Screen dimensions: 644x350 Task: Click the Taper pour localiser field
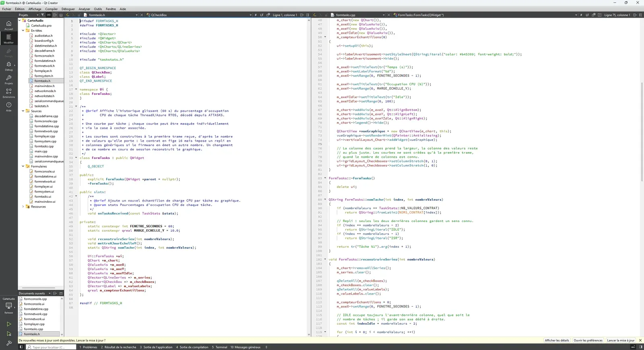tap(51, 347)
